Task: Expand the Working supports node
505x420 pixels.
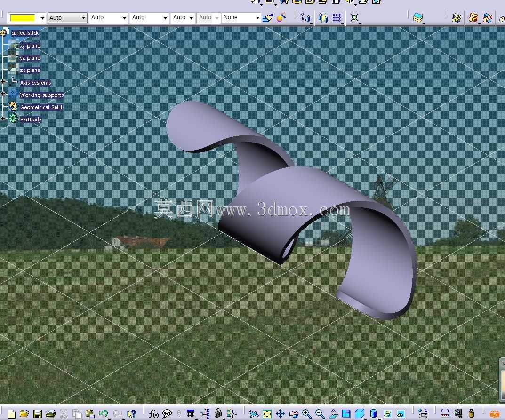Action: point(3,94)
